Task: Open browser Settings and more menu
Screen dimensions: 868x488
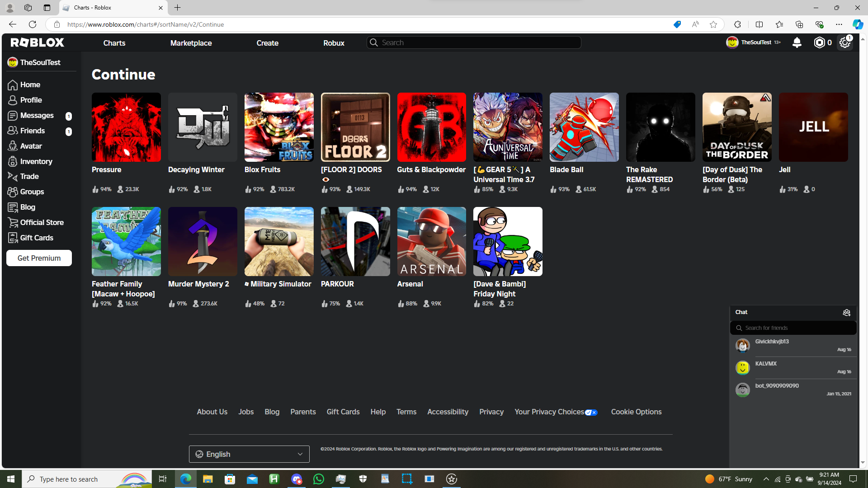Action: [839, 24]
